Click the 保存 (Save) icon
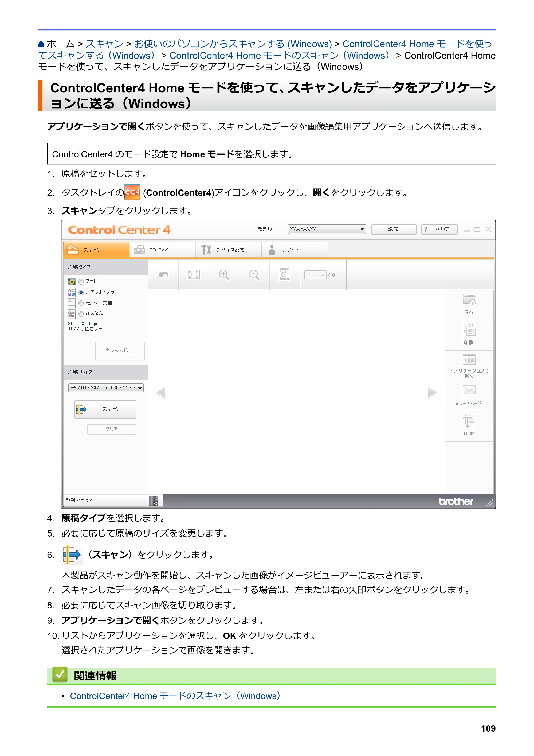The image size is (534, 756). [x=469, y=300]
